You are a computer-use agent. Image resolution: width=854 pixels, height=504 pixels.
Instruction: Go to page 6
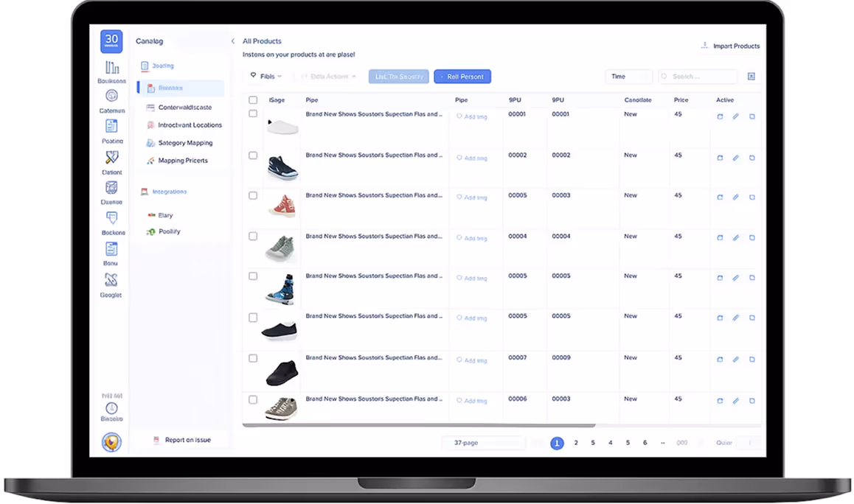[x=645, y=443]
